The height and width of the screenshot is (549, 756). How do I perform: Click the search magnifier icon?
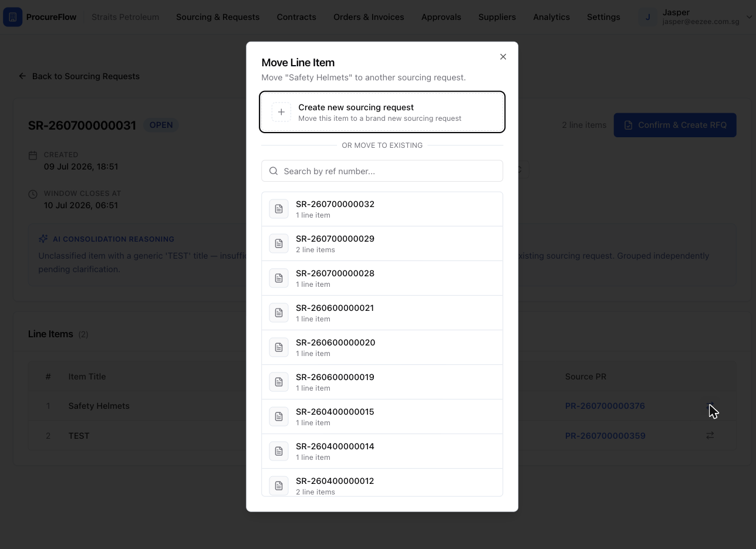274,171
